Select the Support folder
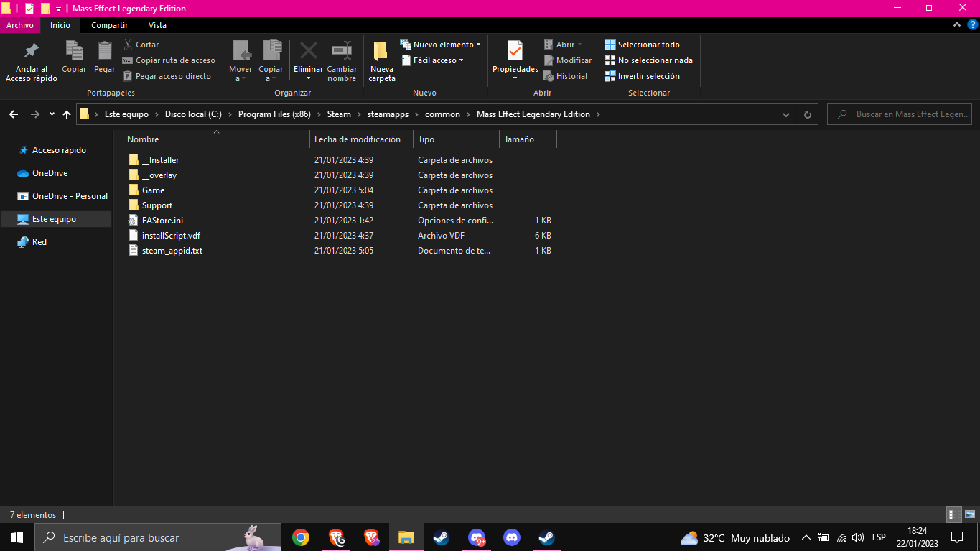 [x=150, y=205]
